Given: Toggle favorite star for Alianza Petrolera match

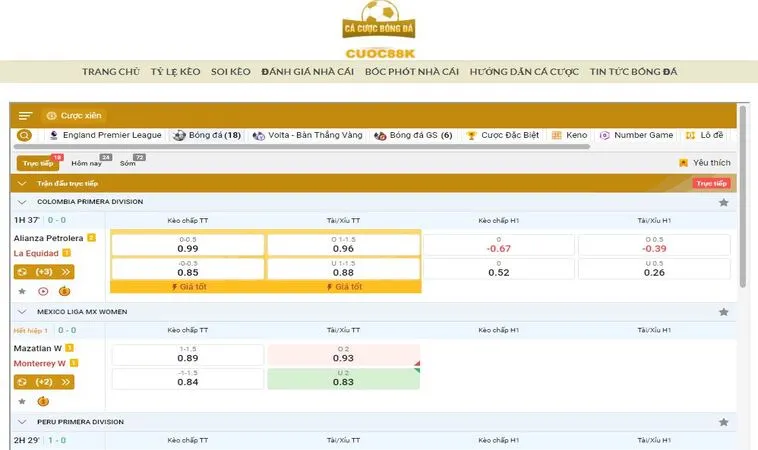Looking at the screenshot, I should click(x=22, y=291).
